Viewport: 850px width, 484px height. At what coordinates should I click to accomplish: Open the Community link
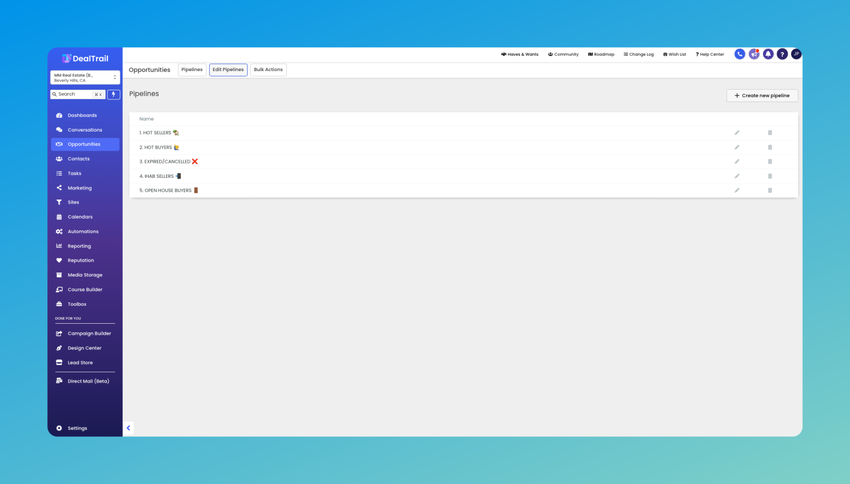tap(563, 54)
